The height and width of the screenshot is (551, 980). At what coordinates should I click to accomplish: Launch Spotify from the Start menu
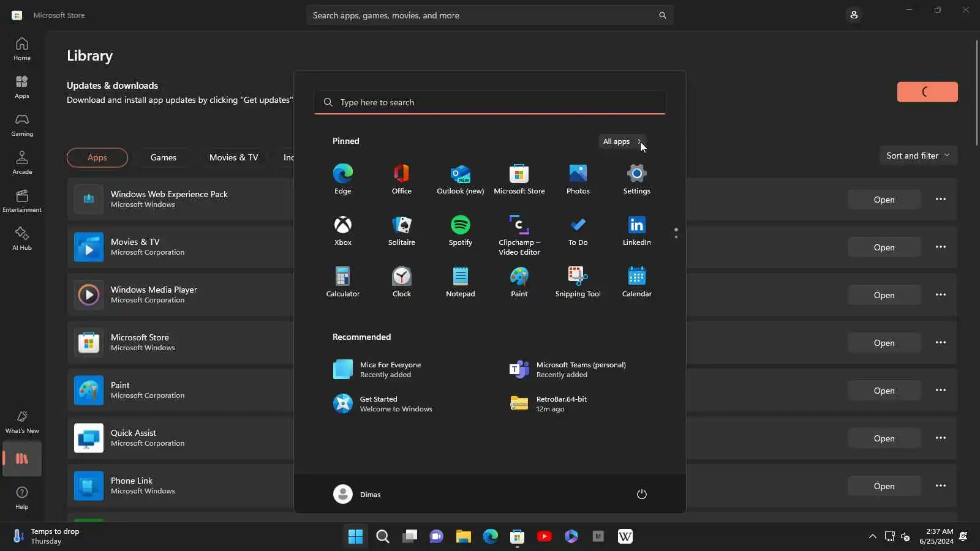(x=460, y=230)
